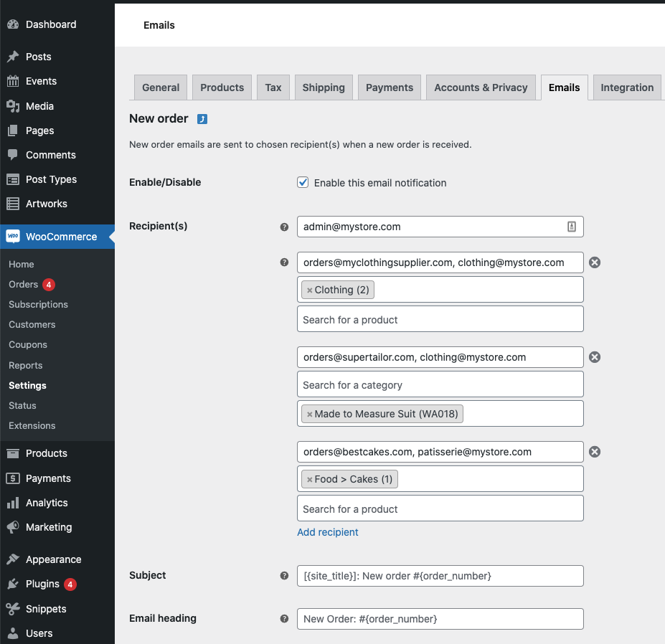Screen dimensions: 665x644
Task: Disable the email notification checkbox
Action: click(303, 182)
